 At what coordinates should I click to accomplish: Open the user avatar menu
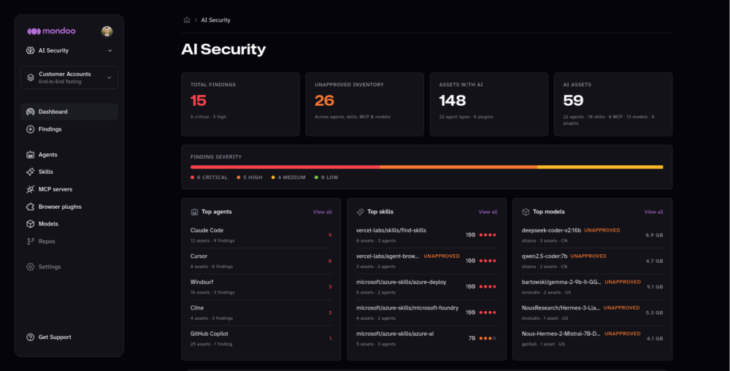[107, 31]
